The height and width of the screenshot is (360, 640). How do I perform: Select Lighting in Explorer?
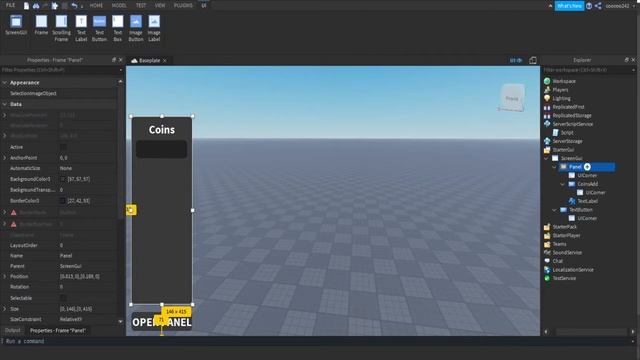pyautogui.click(x=561, y=98)
